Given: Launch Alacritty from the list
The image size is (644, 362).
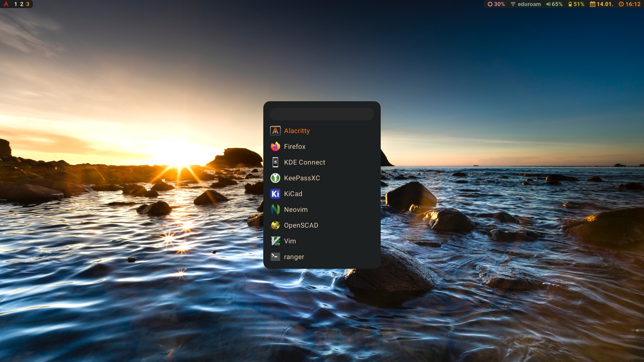Looking at the screenshot, I should point(297,131).
